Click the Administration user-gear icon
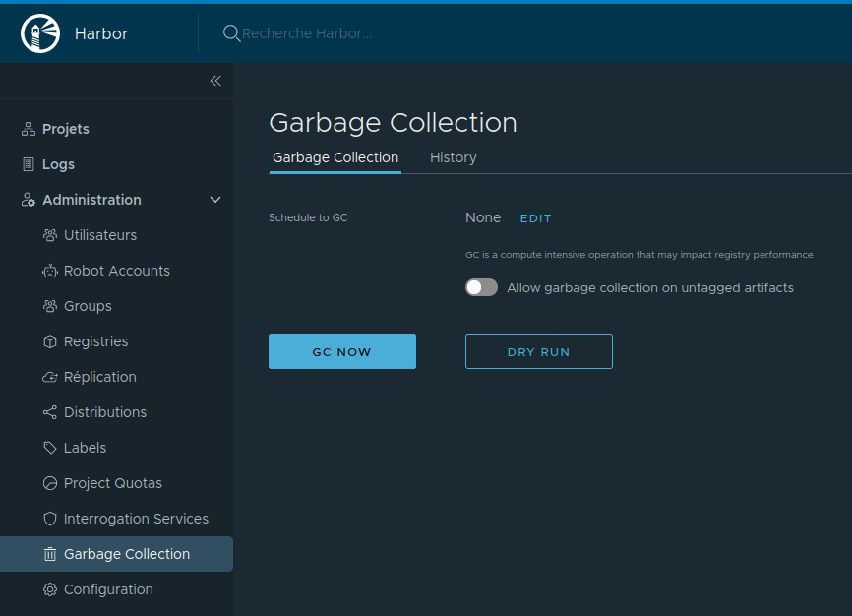The image size is (852, 616). click(29, 200)
